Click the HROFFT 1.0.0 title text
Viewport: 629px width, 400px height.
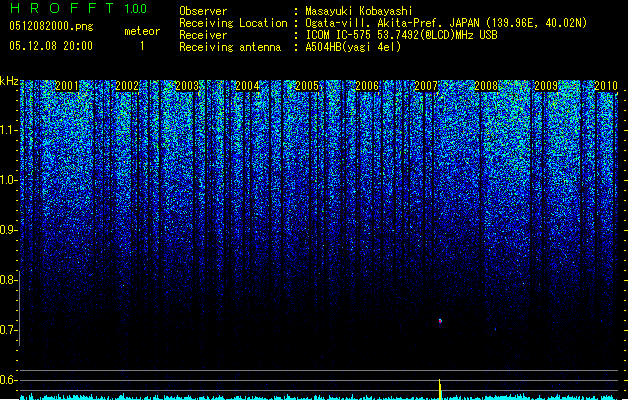click(x=78, y=8)
